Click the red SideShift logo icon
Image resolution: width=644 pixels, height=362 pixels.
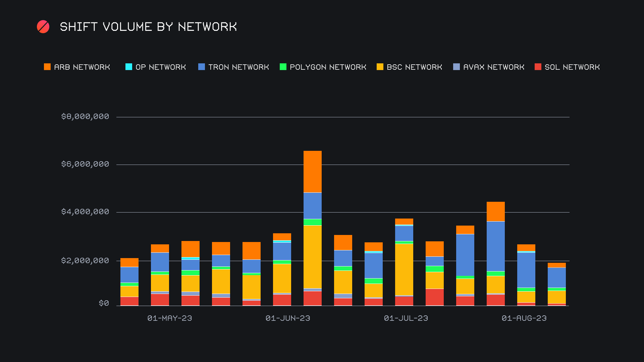[x=43, y=27]
